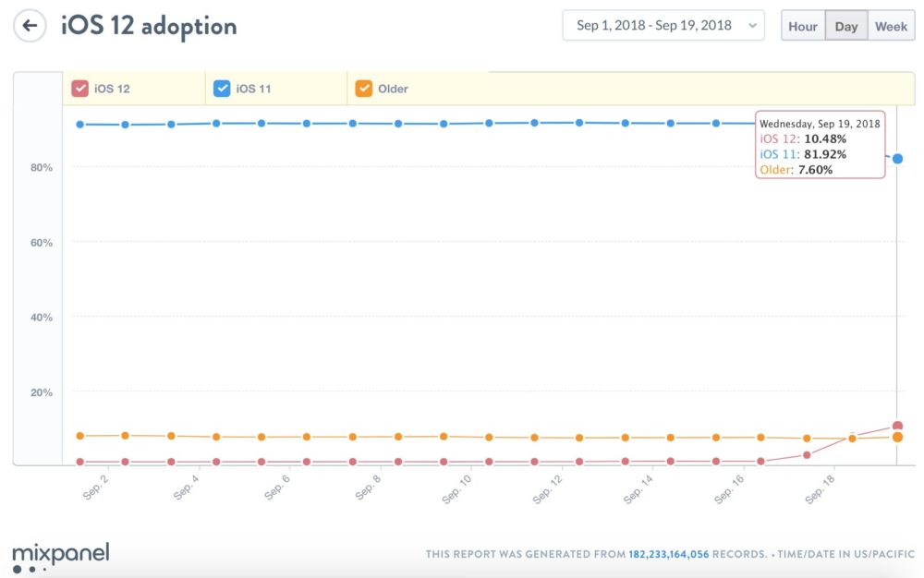
Task: Click the large red iOS 12 Sep 19 data point
Action: point(897,426)
